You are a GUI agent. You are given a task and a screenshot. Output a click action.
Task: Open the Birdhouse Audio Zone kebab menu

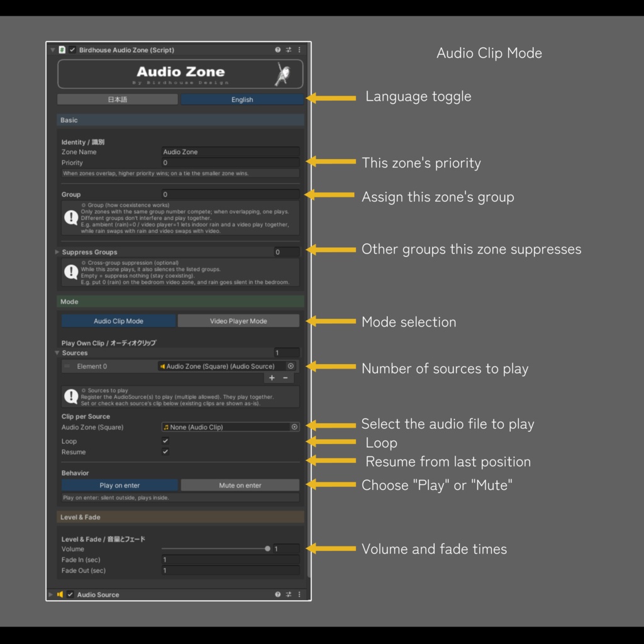(x=299, y=50)
